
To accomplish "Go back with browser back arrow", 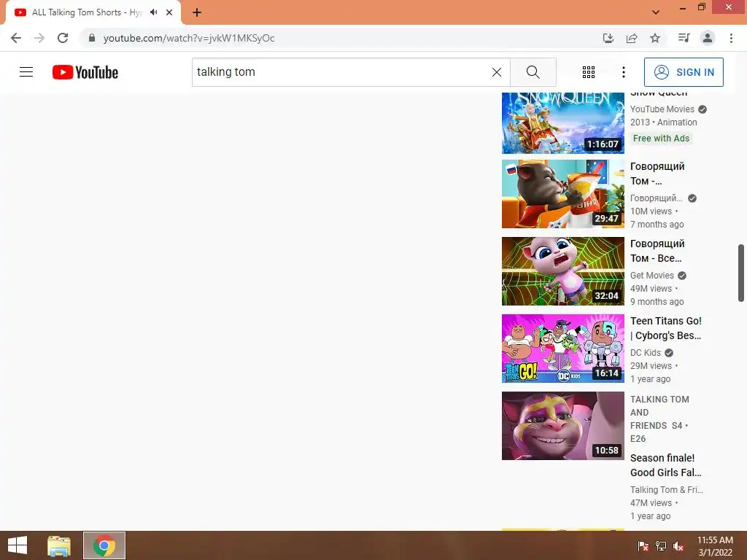I will pos(16,38).
